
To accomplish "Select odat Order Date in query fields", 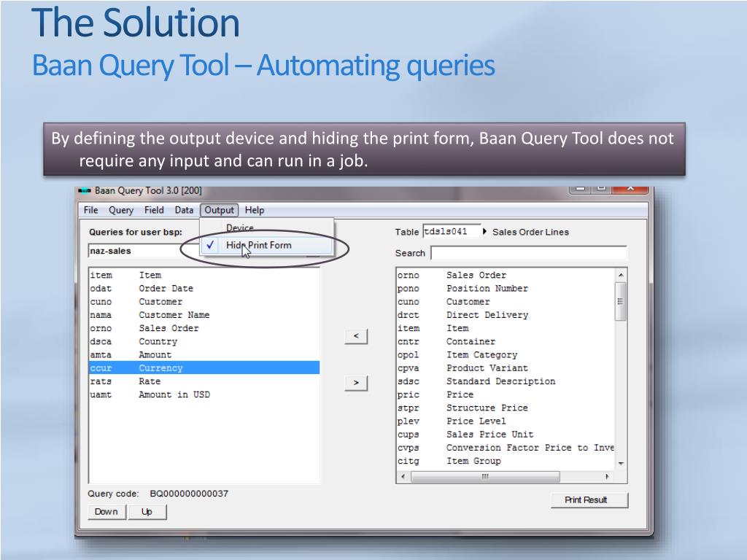I will [204, 289].
